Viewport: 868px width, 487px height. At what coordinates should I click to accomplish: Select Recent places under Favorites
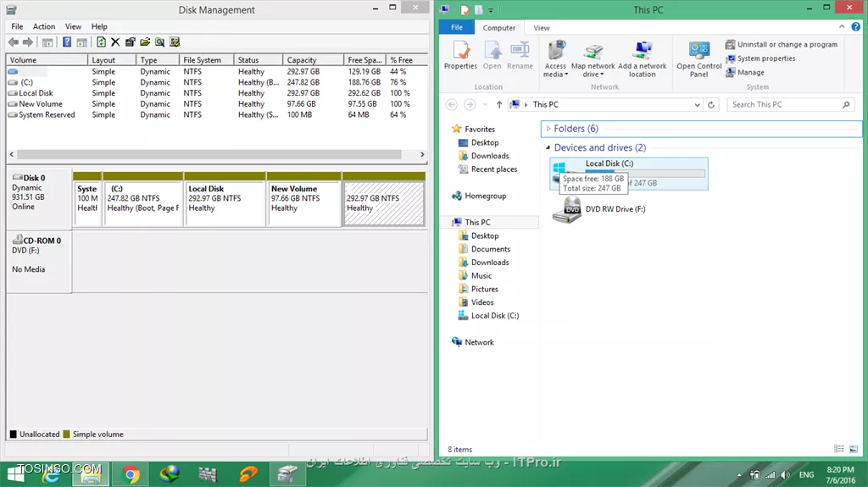coord(487,169)
